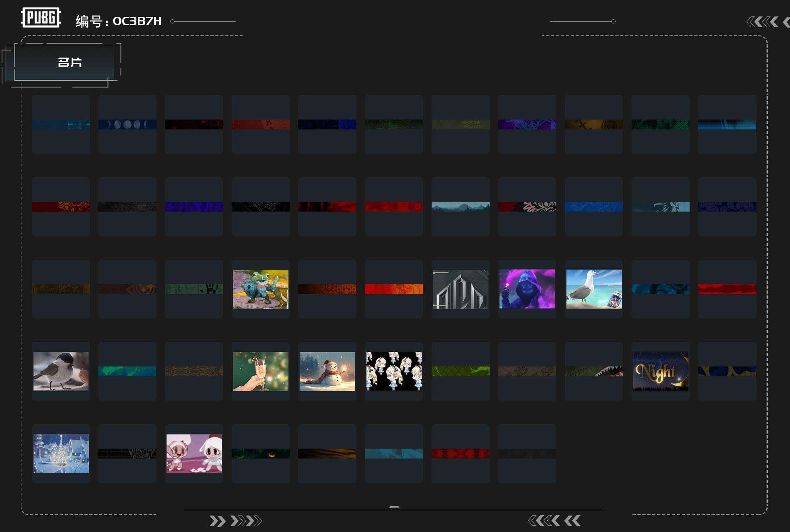Select the green lattice banner card
This screenshot has height=532, width=790.
pos(460,371)
